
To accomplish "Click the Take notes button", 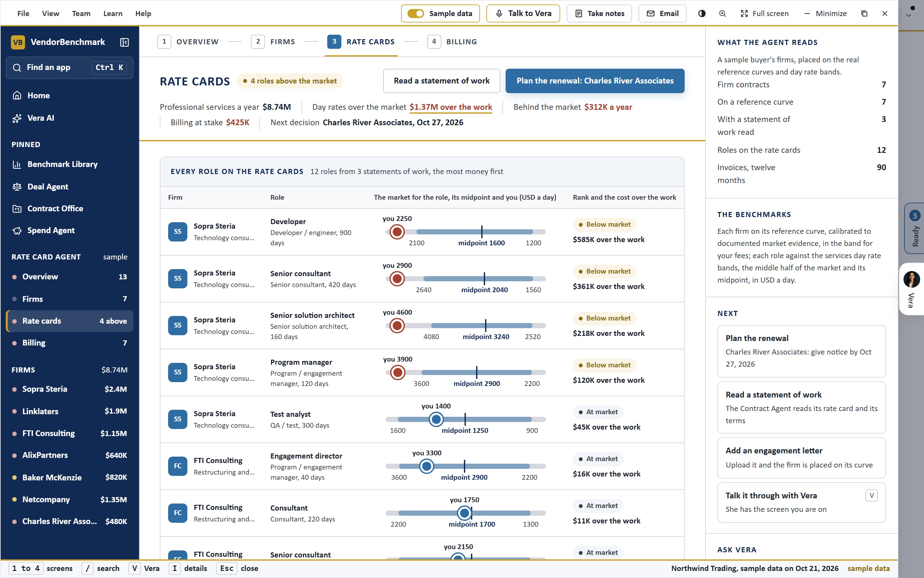I will pos(599,13).
